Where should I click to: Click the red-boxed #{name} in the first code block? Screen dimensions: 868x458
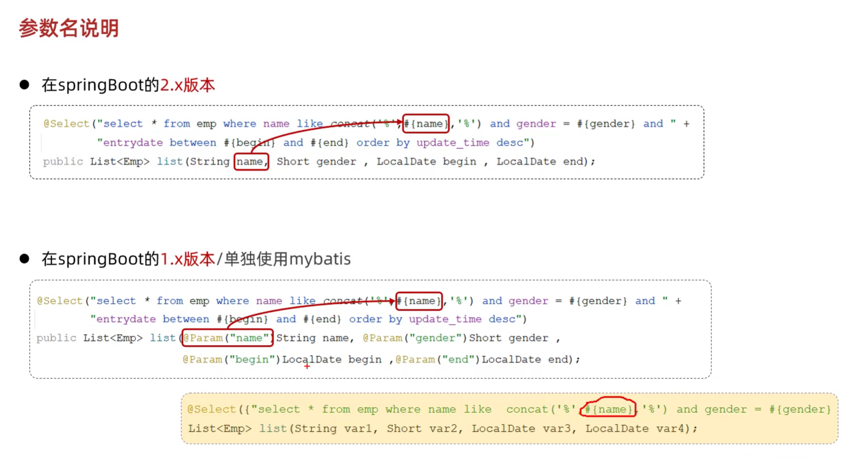426,124
